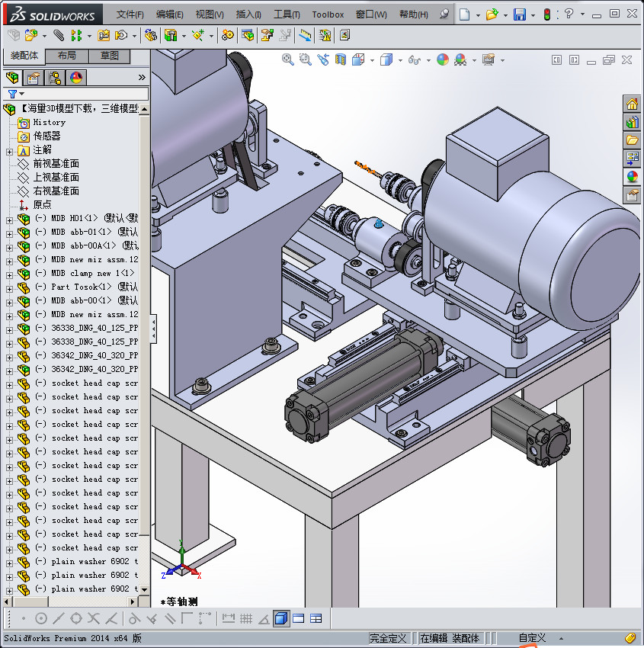Toggle the last table-style view button in bottom toolbar

(x=316, y=619)
